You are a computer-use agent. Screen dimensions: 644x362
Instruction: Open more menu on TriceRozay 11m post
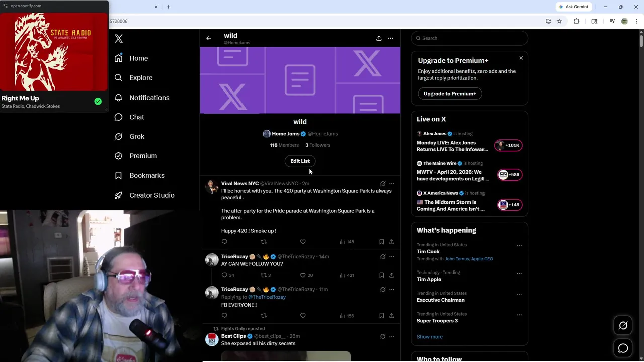(x=392, y=290)
